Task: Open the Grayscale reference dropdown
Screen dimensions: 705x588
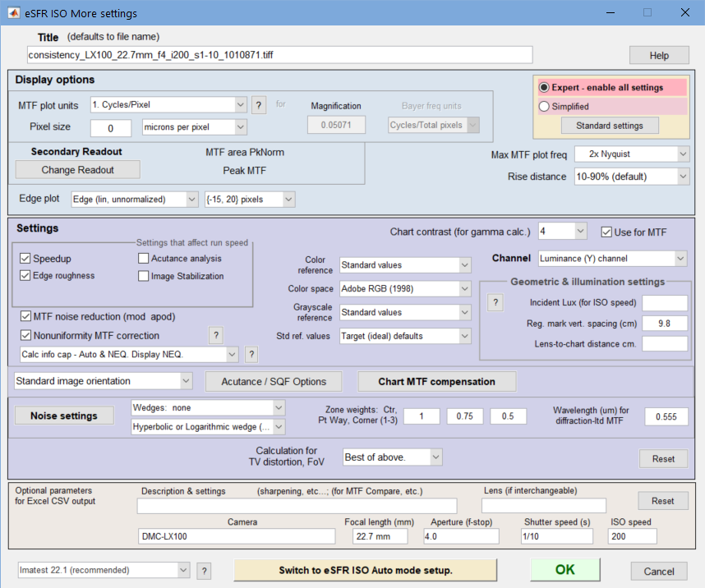Action: click(x=405, y=312)
